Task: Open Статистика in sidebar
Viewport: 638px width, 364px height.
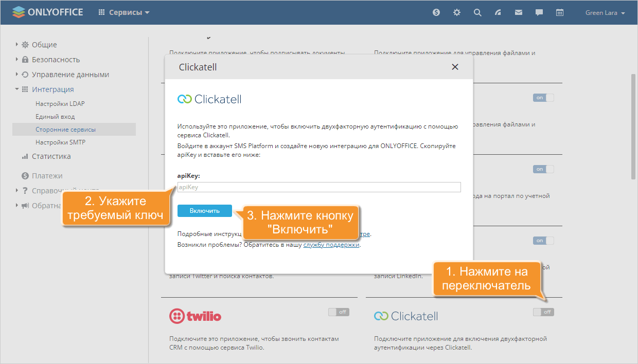Action: 51,156
